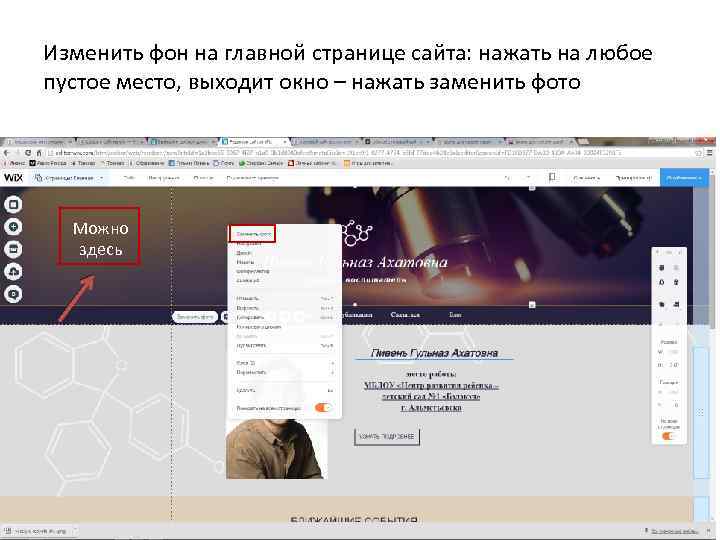The height and width of the screenshot is (540, 720).
Task: Select the Анимация entry in the context menu
Action: tap(248, 281)
